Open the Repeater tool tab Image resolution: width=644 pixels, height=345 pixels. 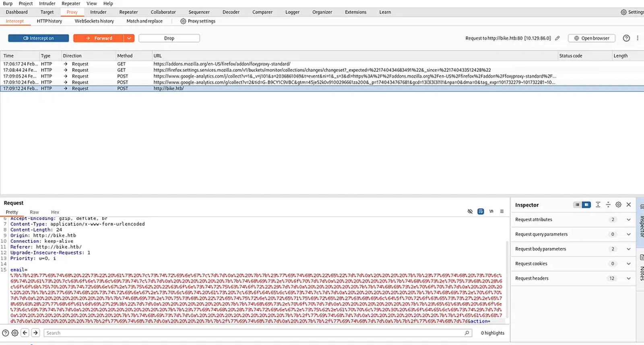129,12
